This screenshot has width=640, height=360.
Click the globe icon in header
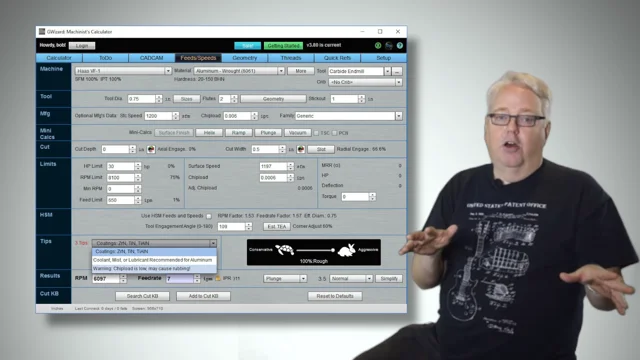pyautogui.click(x=389, y=45)
